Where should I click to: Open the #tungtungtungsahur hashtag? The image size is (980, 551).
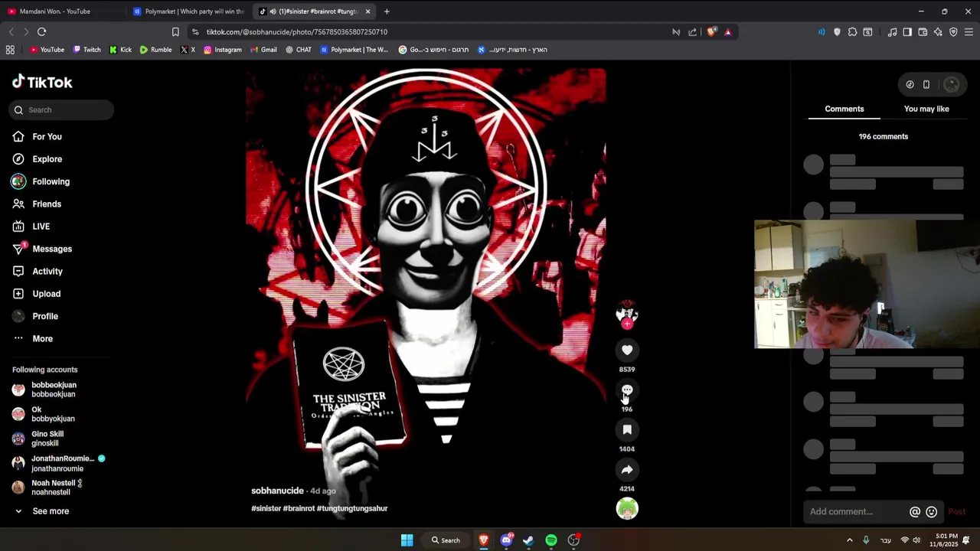(x=352, y=508)
